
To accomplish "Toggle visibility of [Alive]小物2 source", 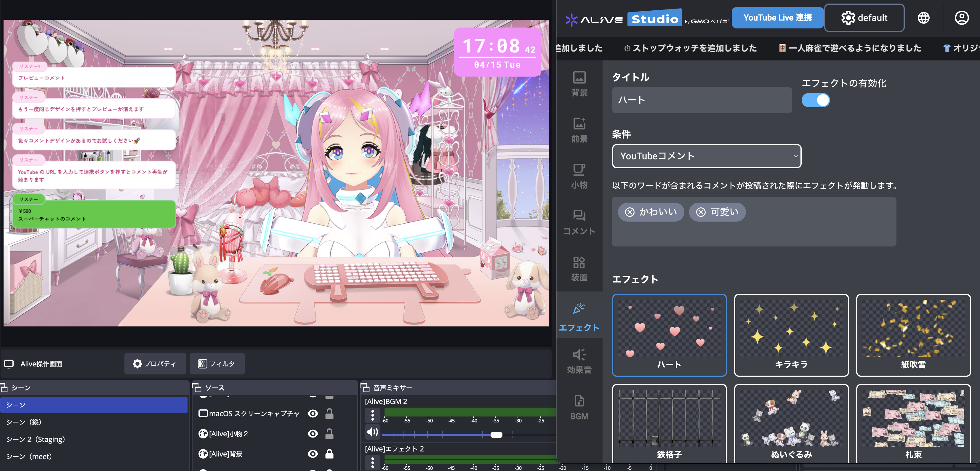I will tap(313, 434).
